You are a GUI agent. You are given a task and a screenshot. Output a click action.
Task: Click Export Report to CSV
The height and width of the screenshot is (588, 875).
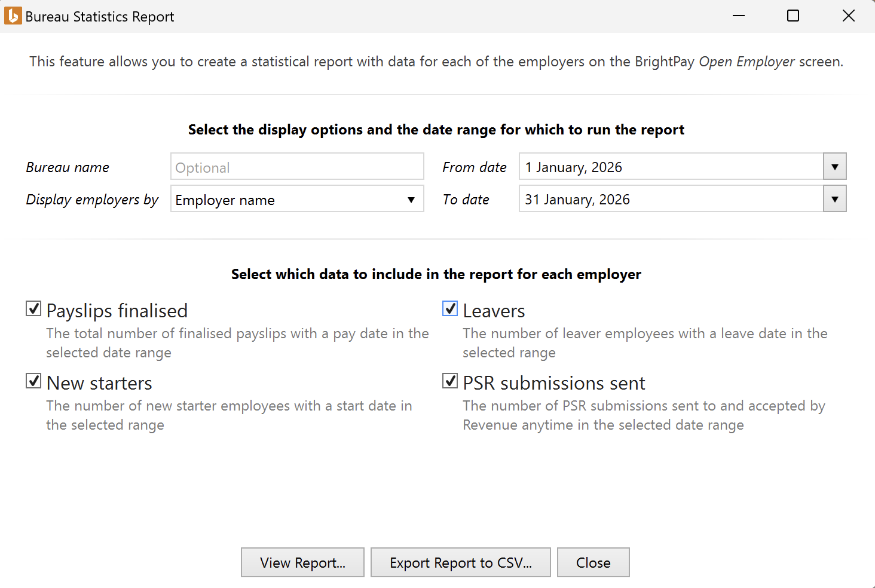pyautogui.click(x=460, y=562)
